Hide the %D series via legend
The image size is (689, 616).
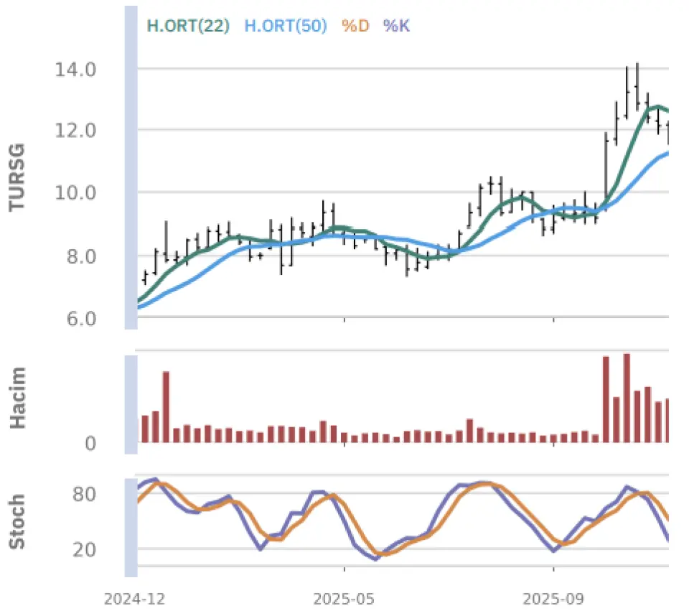pyautogui.click(x=355, y=26)
